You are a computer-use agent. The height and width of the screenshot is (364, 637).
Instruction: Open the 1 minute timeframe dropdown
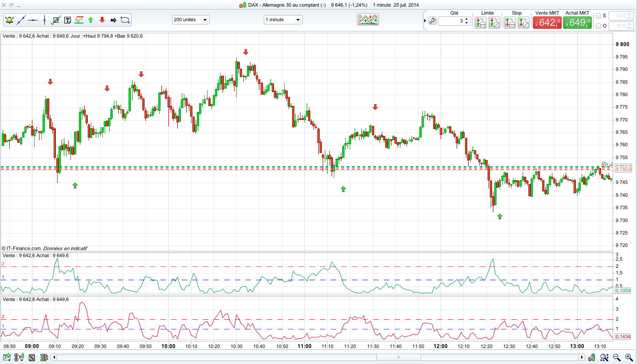(x=283, y=20)
